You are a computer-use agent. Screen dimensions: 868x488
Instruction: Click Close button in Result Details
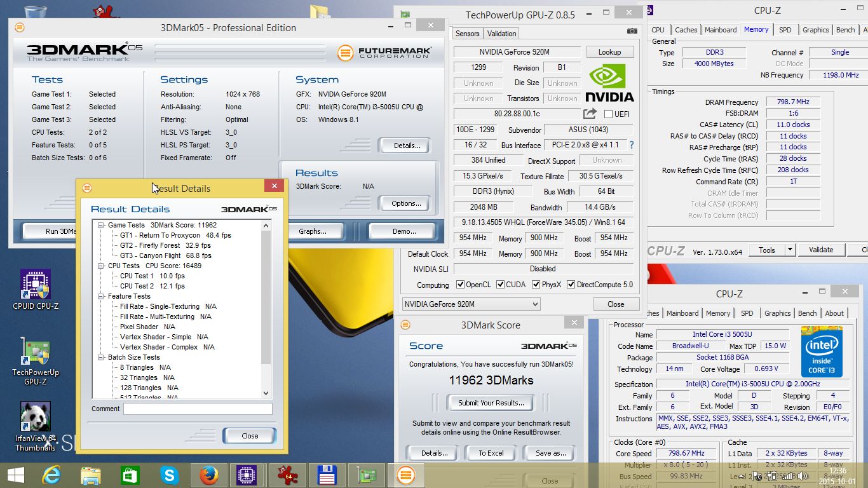250,436
